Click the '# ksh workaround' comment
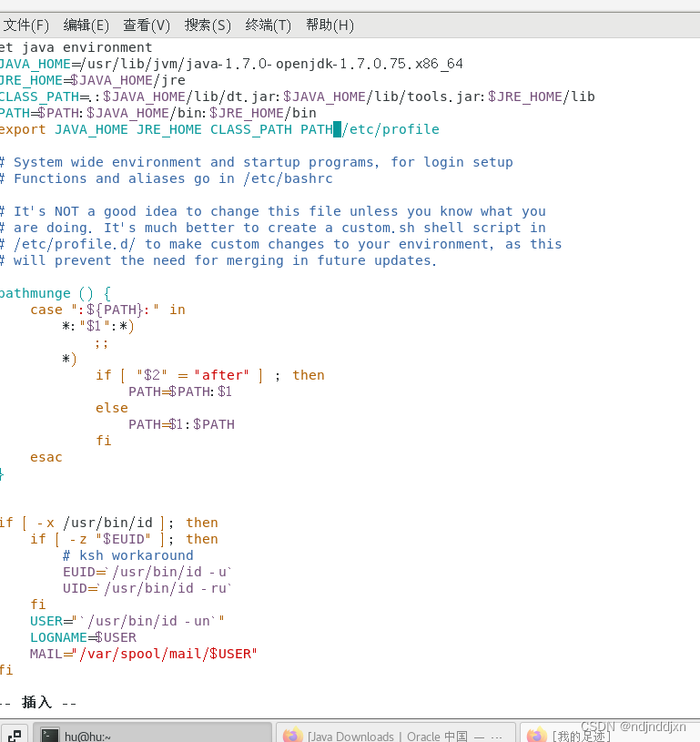Image resolution: width=700 pixels, height=742 pixels. click(x=128, y=555)
